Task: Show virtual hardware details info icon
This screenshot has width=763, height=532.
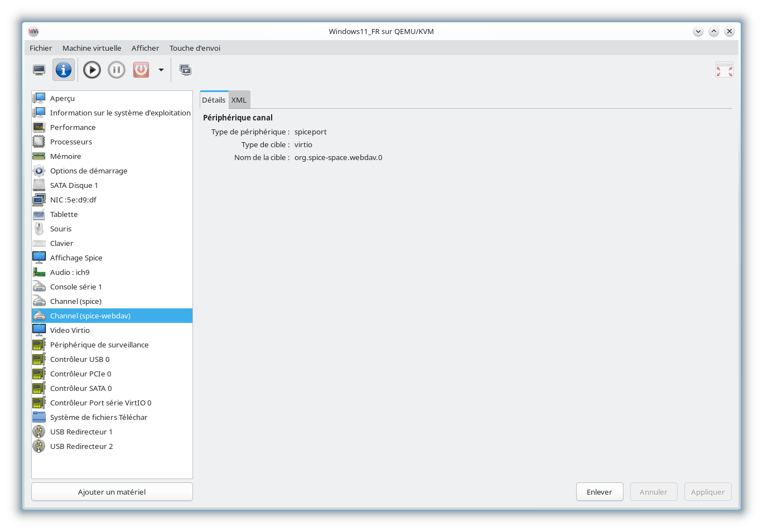Action: click(64, 70)
